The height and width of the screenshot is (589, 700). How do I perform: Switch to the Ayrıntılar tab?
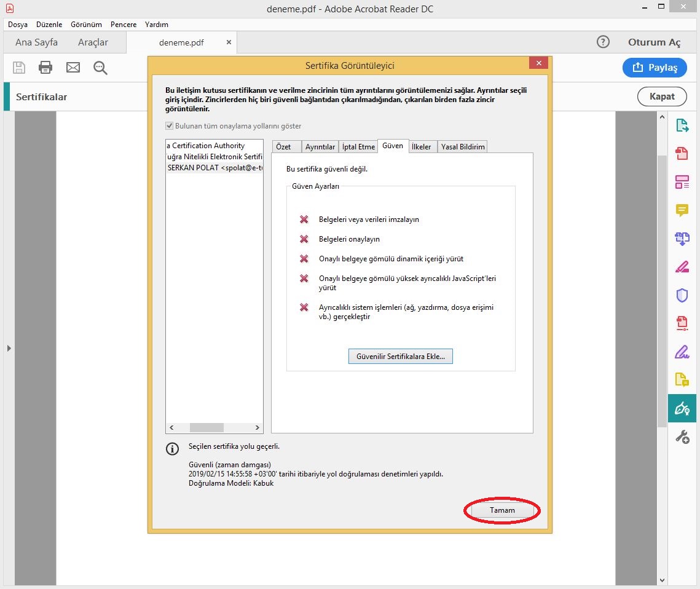[320, 146]
